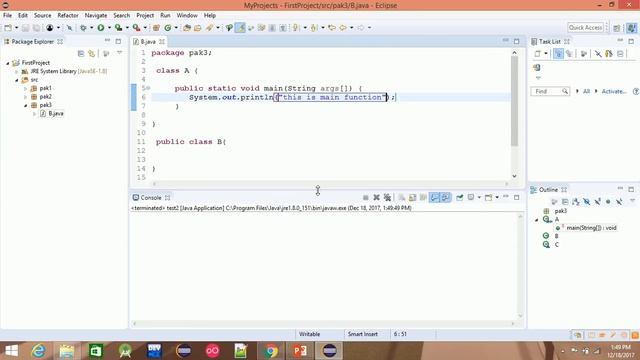This screenshot has height=360, width=640.
Task: Click the Remove All Terminated Launches icon
Action: (387, 198)
